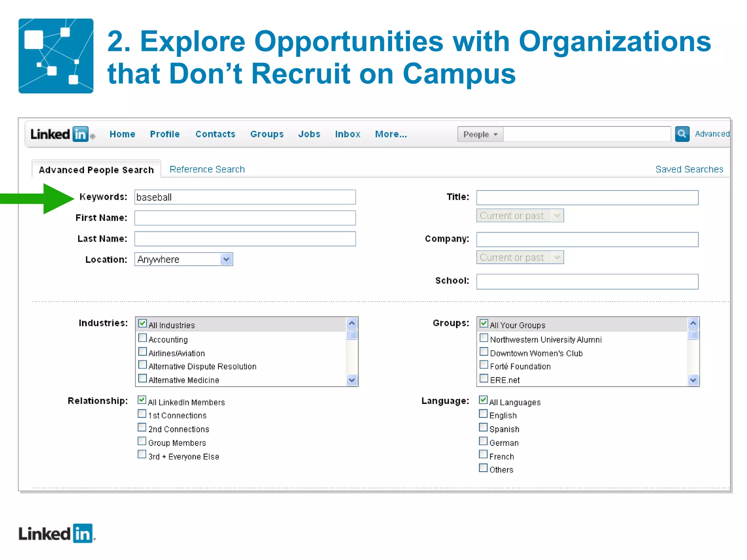Expand the More... menu
Screen dimensions: 747x560
coord(391,134)
